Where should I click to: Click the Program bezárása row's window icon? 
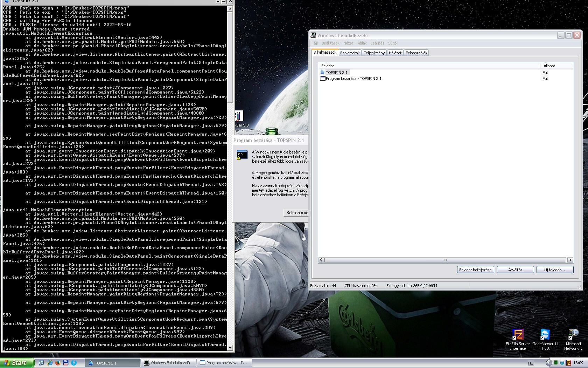[x=322, y=79]
